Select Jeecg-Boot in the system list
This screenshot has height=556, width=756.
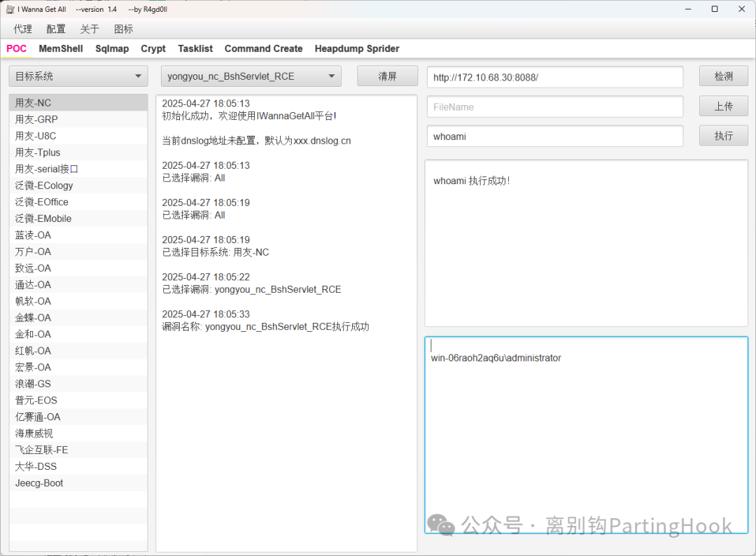point(78,482)
